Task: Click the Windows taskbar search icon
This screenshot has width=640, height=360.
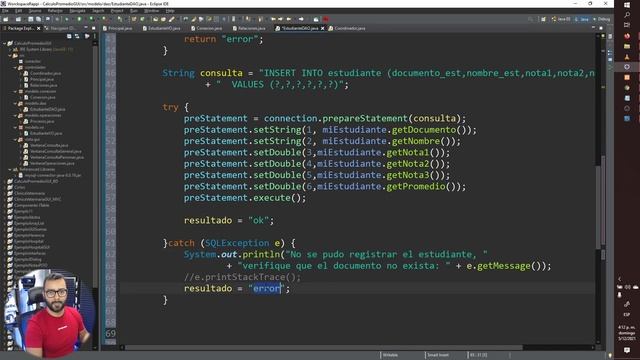Action: (x=627, y=15)
